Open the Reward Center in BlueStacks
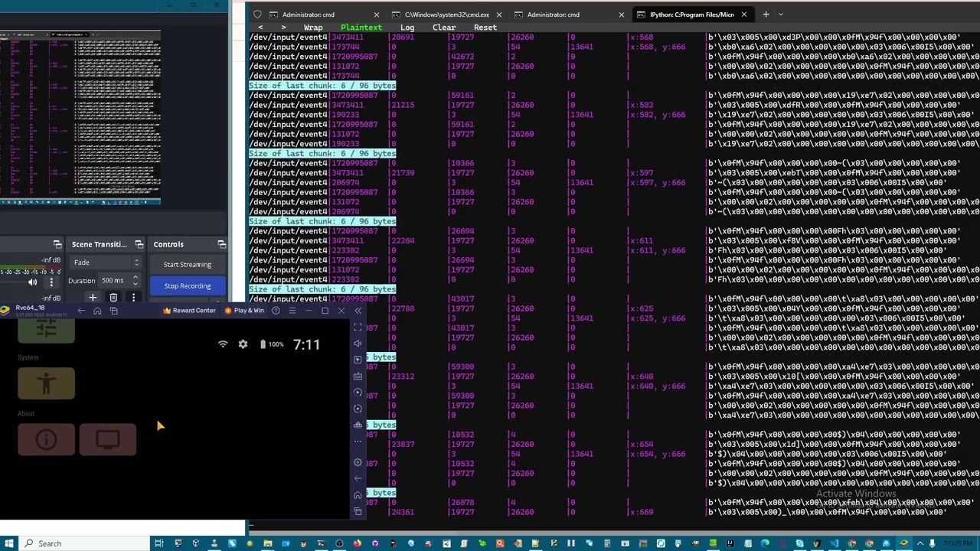This screenshot has height=551, width=980. 189,311
